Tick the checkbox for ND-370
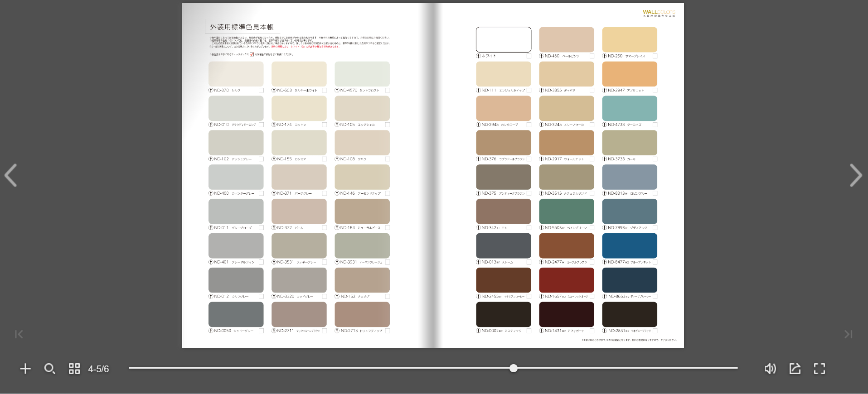868x394 pixels. pos(261,91)
